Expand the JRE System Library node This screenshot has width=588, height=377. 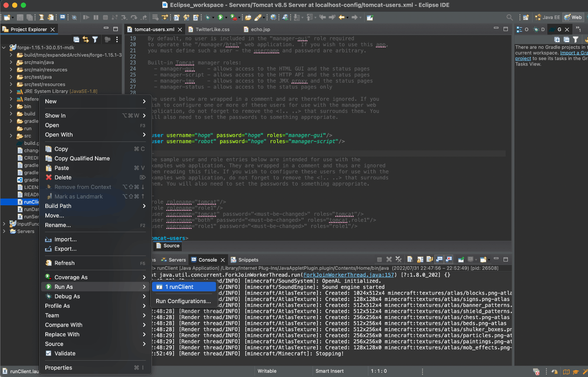[11, 92]
